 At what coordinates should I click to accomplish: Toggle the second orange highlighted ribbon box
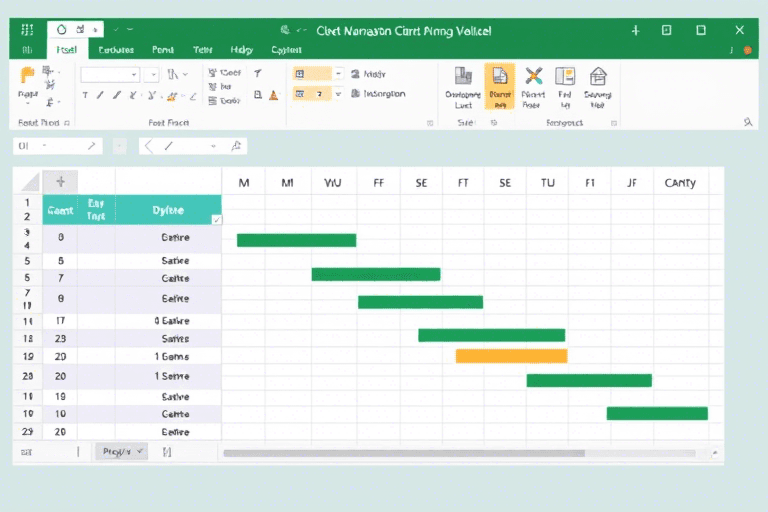312,94
